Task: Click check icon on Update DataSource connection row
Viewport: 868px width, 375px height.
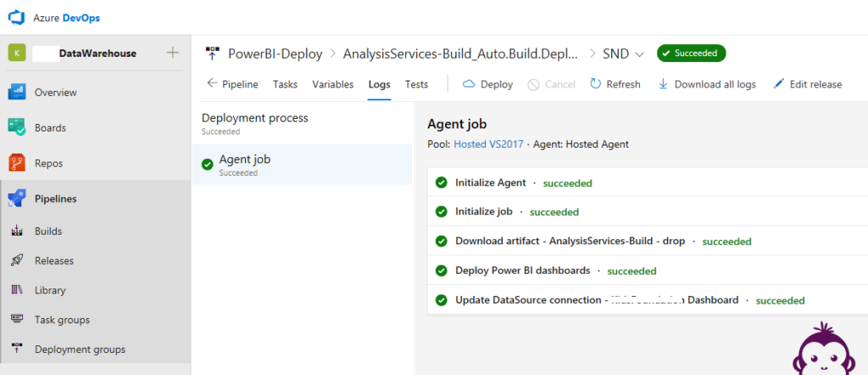Action: [441, 300]
